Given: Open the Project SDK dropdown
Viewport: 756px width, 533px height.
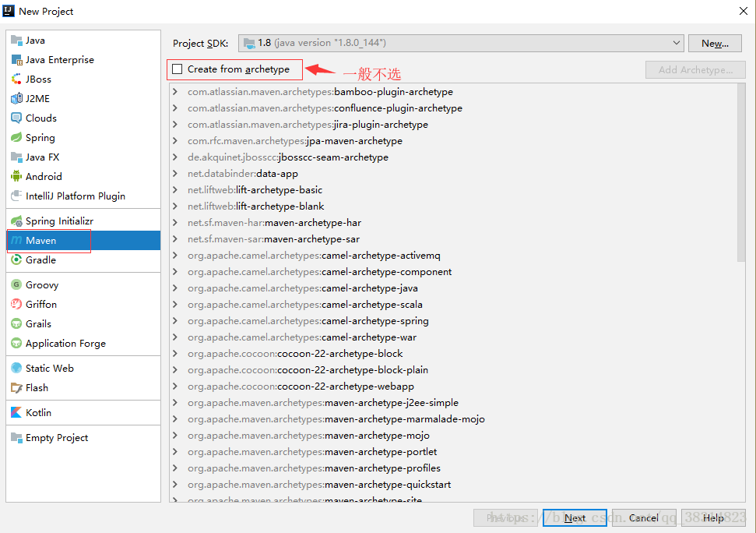Looking at the screenshot, I should point(461,43).
